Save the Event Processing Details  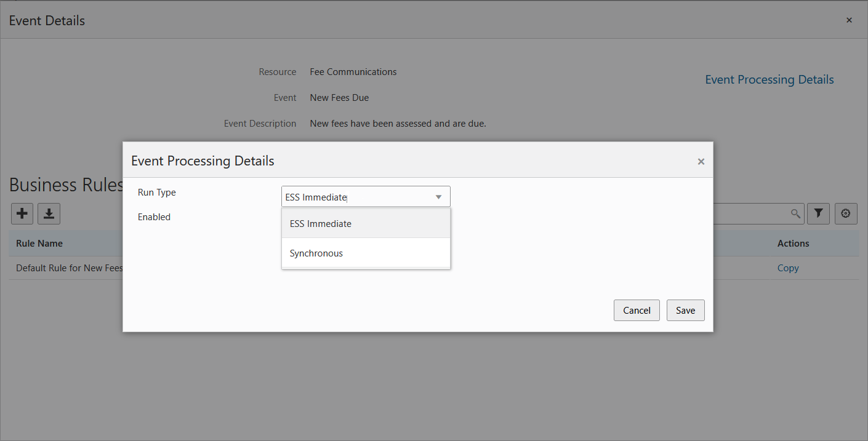point(685,310)
